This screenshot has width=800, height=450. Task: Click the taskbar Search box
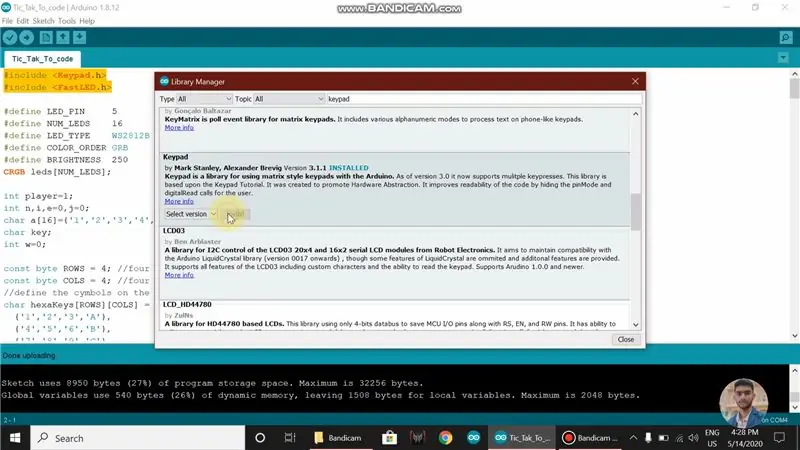pos(138,438)
